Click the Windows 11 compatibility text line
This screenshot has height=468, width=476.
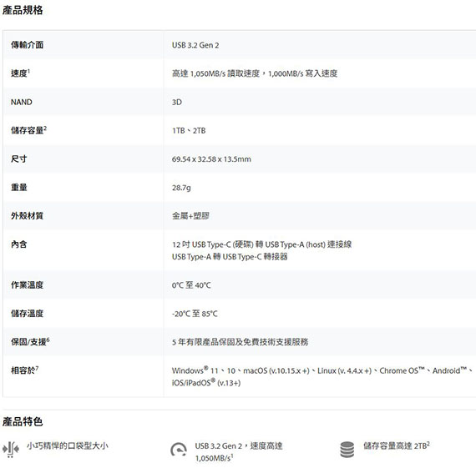[x=322, y=370]
